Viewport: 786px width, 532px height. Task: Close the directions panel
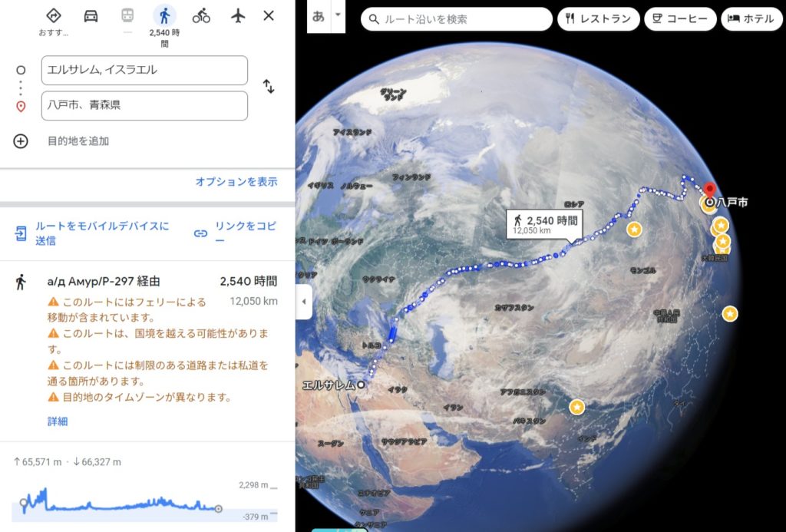coord(269,16)
